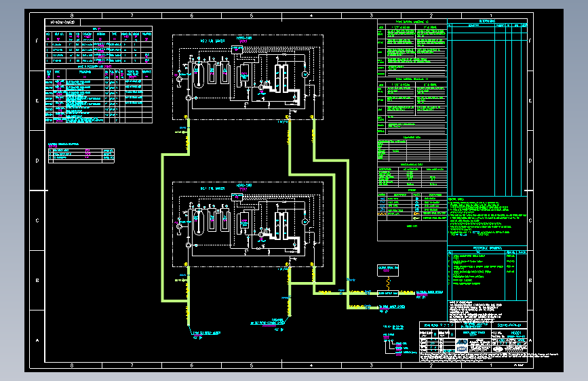Select the control panel box in the upper unit
Viewport: 588px width, 381px height.
237,49
